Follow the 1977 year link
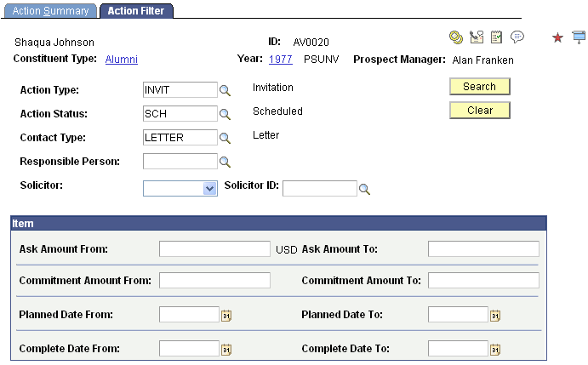The width and height of the screenshot is (588, 365). click(x=281, y=60)
